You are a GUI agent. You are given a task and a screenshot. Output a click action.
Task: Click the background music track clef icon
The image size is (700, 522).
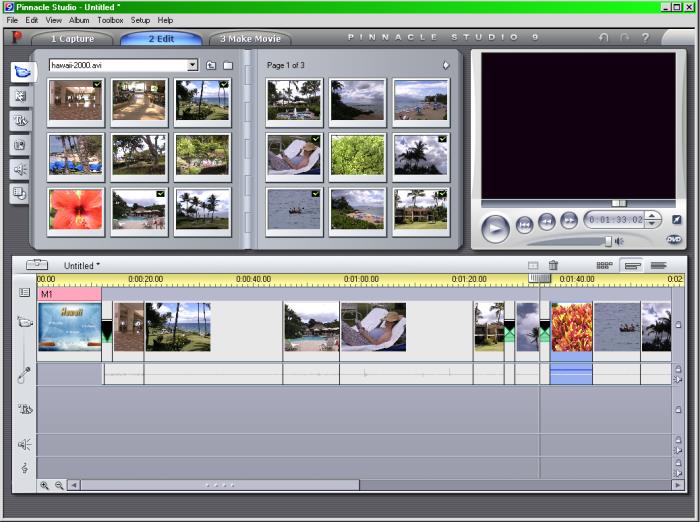(x=25, y=468)
